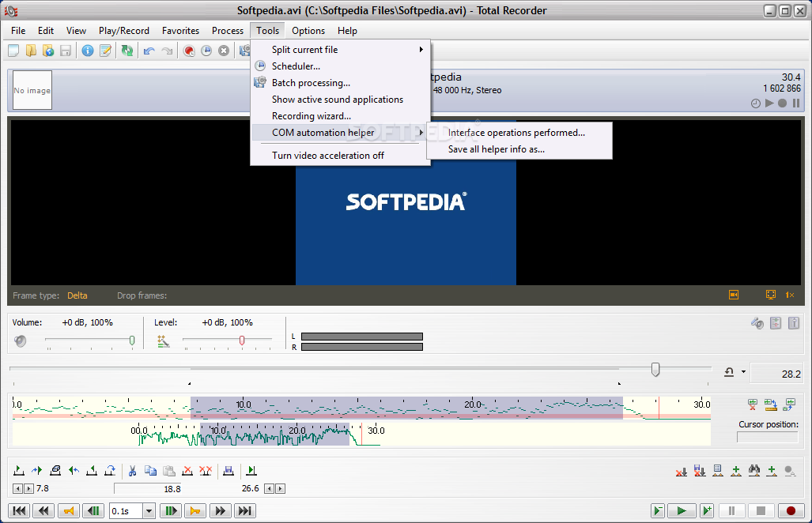Delete selection with the single red X icon

(x=187, y=470)
